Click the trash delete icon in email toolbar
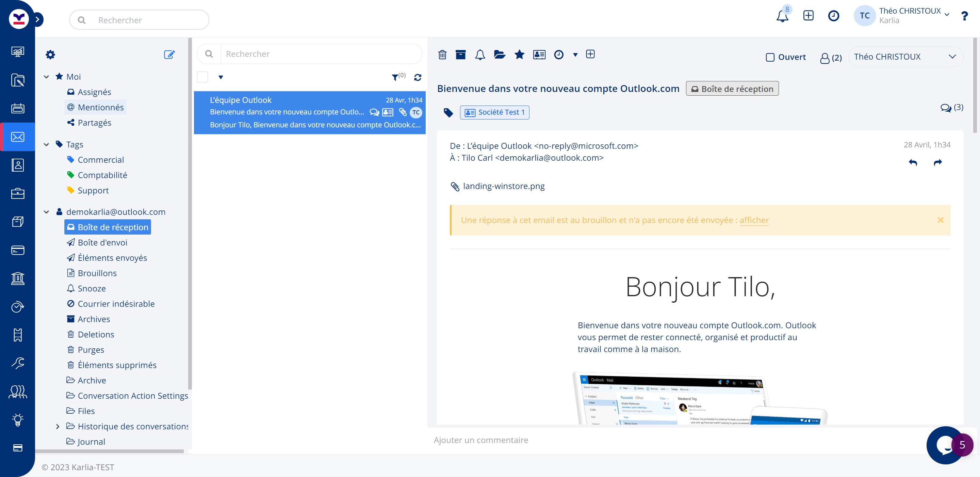 tap(442, 55)
